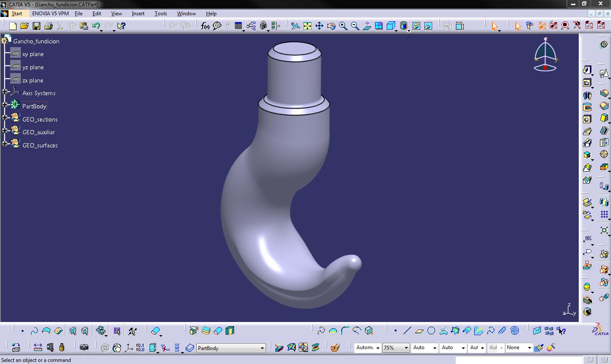Expand the GEO_auxiliar tree node

(5, 131)
